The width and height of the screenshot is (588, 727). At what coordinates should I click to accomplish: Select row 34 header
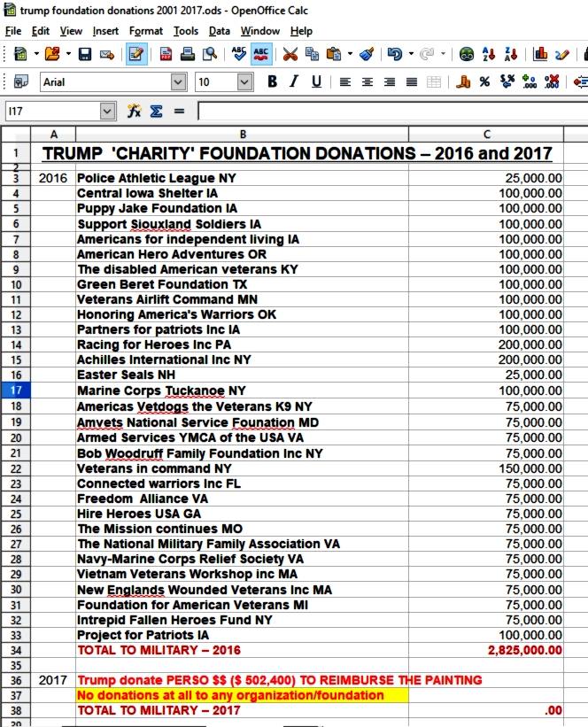(16, 651)
